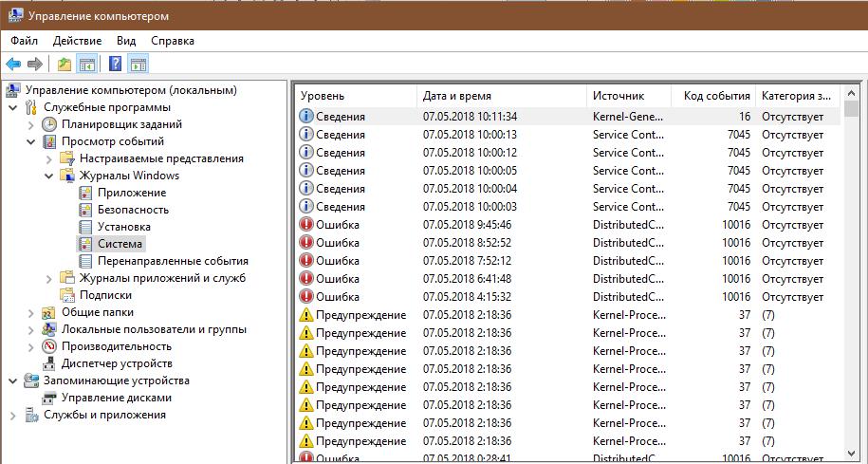Expand the Службы и приложения node
868x464 pixels.
[x=11, y=415]
